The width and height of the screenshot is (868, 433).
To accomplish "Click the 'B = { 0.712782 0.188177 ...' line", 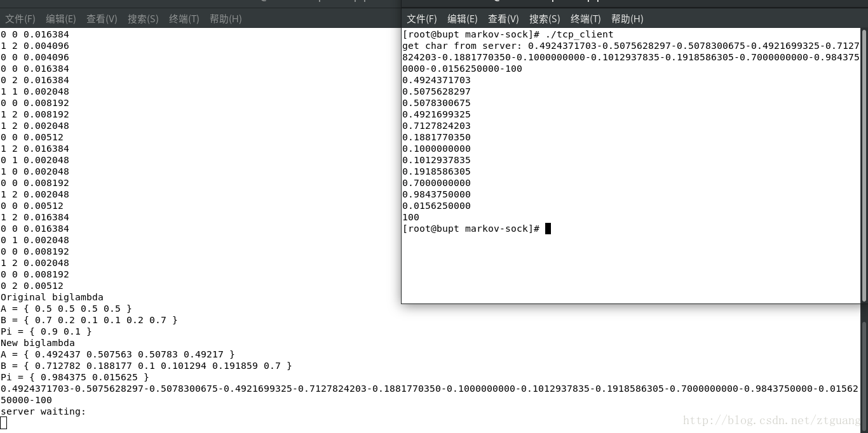I will pos(146,366).
